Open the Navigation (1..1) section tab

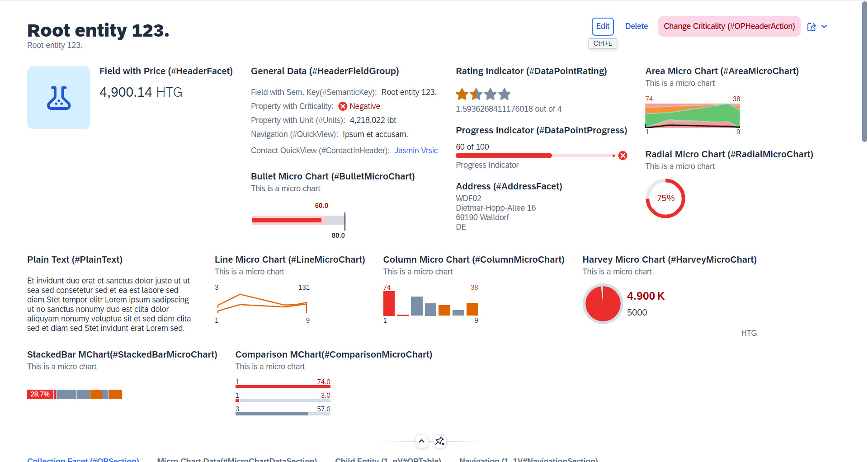click(528, 459)
